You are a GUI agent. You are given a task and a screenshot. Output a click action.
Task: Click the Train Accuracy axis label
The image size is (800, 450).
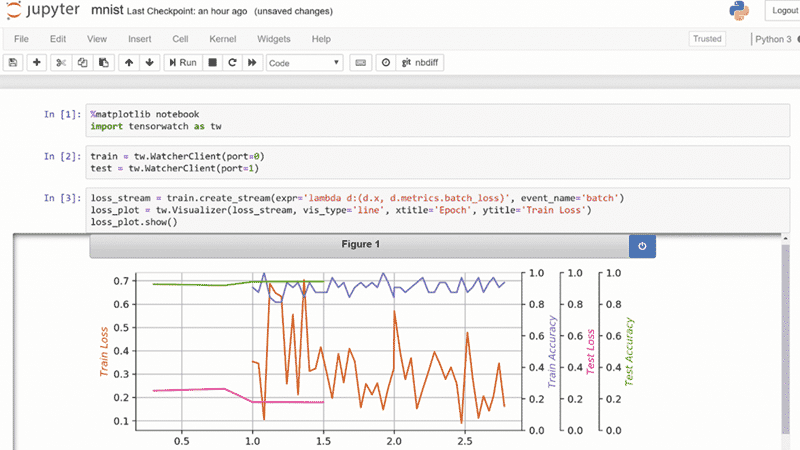552,352
